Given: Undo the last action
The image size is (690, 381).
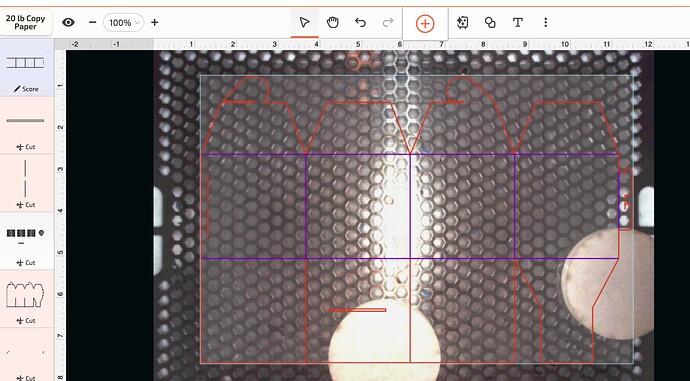Looking at the screenshot, I should tap(360, 22).
